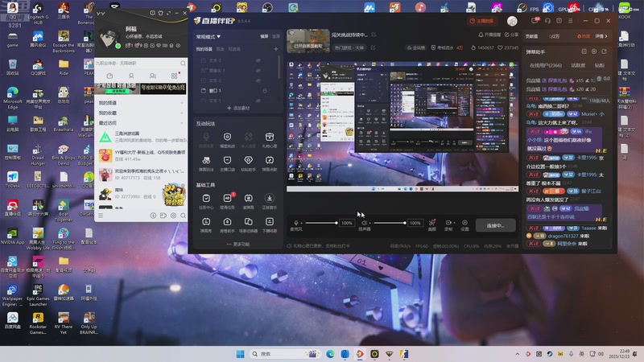The width and height of the screenshot is (644, 362).
Task: Open the 正版音乐 download tool
Action: tap(270, 198)
